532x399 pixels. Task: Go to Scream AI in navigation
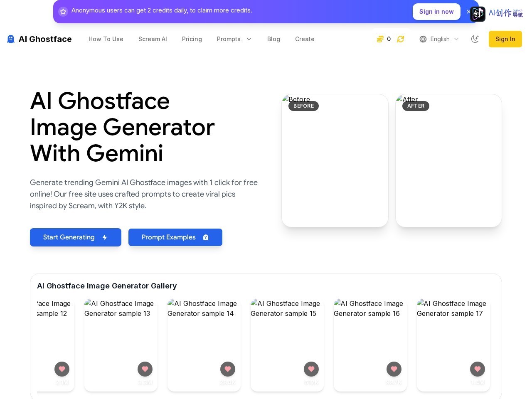(x=153, y=39)
